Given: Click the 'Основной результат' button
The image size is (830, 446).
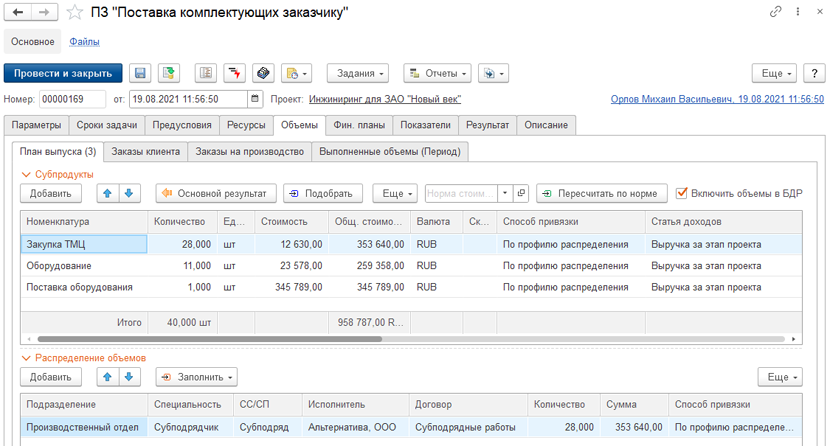Looking at the screenshot, I should tap(216, 194).
